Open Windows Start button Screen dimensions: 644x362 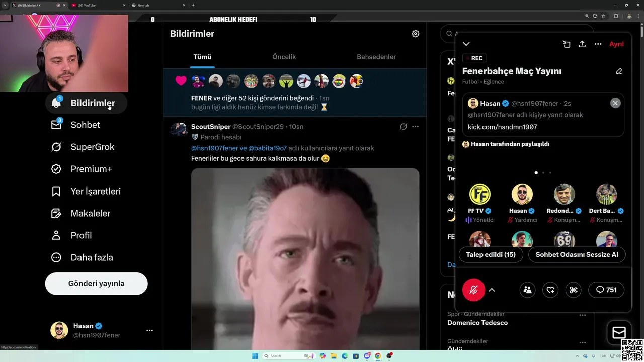coord(255,356)
